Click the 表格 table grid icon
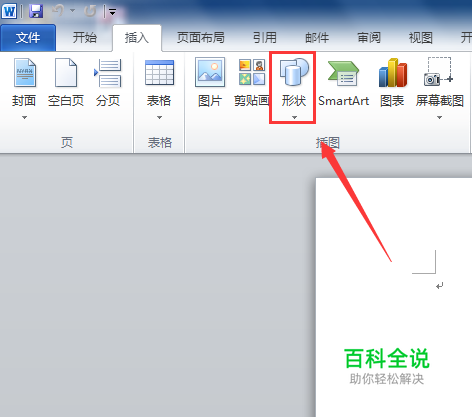 point(159,73)
